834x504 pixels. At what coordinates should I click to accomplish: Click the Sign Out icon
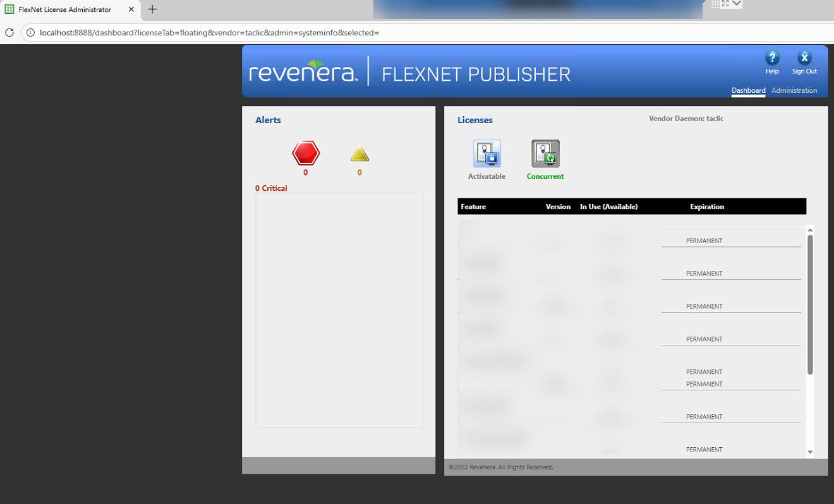804,59
